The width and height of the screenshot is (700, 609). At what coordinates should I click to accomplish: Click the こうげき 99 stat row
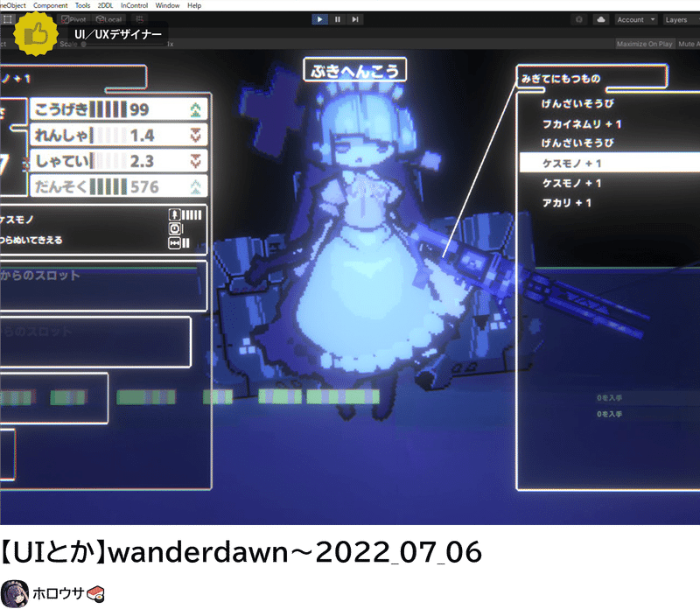click(x=119, y=109)
